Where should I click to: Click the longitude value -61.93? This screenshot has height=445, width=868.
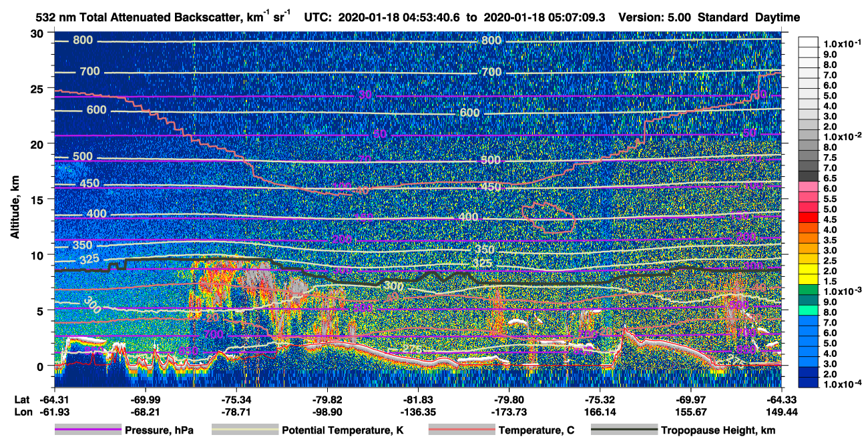(x=54, y=412)
